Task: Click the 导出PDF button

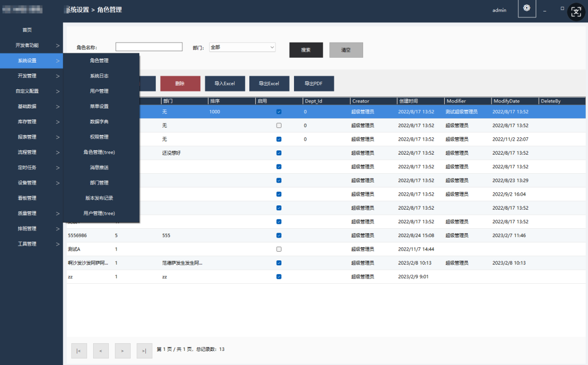Action: point(314,83)
